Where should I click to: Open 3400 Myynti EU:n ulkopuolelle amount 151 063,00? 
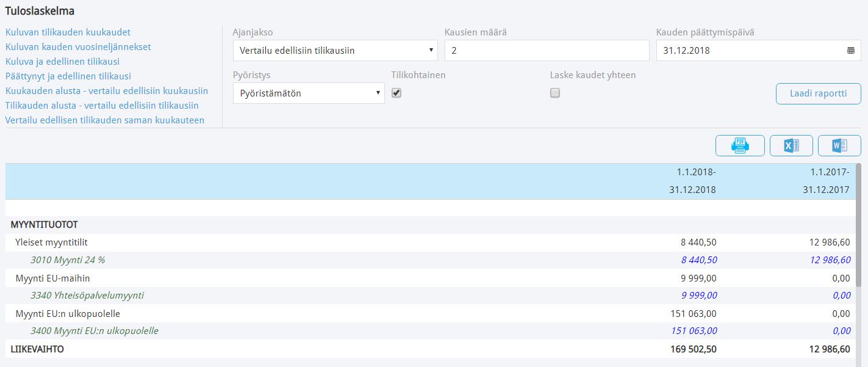point(694,331)
